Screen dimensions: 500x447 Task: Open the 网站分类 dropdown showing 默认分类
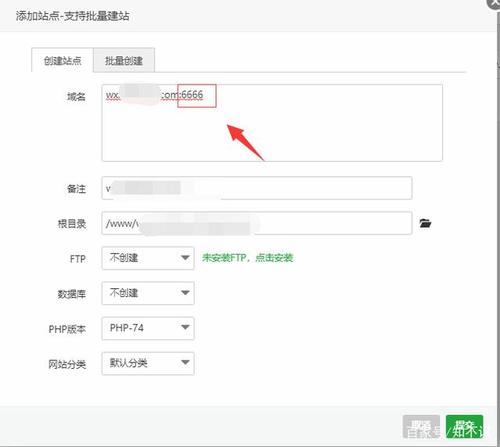click(148, 363)
